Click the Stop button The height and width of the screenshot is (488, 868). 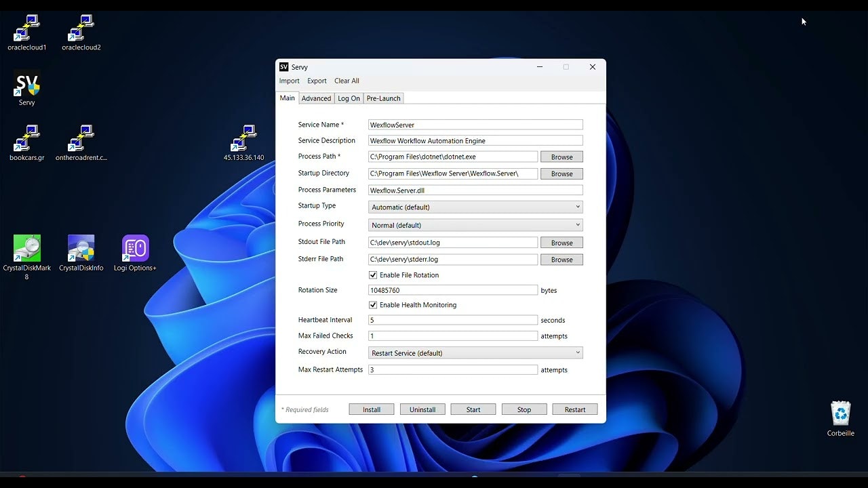tap(524, 409)
